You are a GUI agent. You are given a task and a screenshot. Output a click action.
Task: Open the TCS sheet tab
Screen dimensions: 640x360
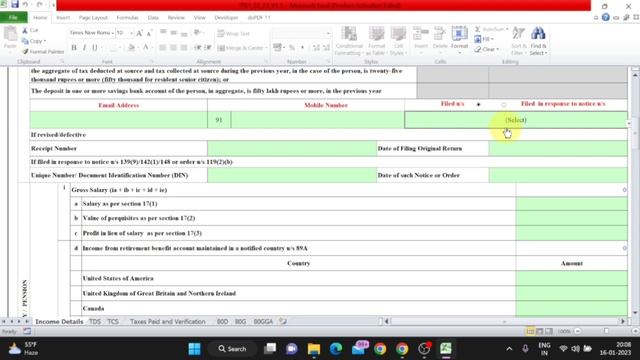point(113,322)
